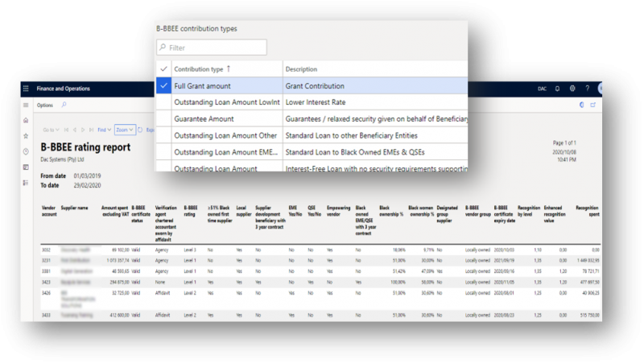This screenshot has height=363, width=644.
Task: Click the help question mark icon
Action: click(587, 88)
